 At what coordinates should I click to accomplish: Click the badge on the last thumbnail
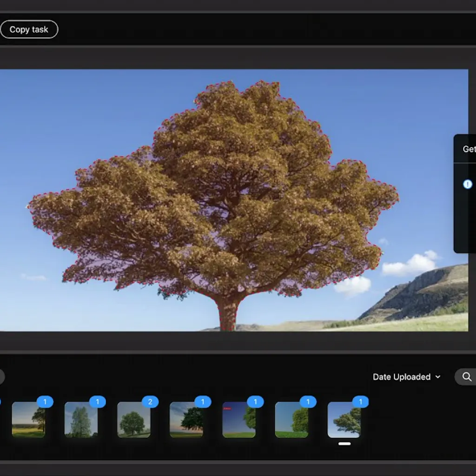[360, 402]
